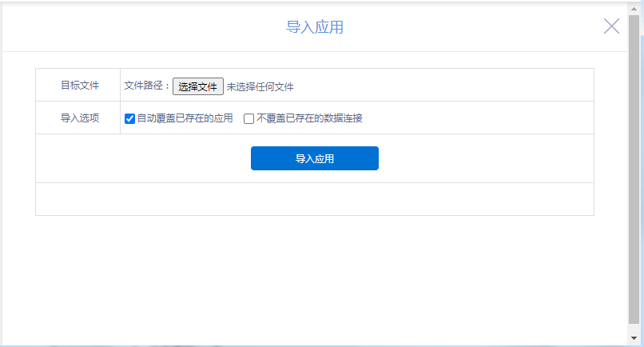Click the 文件路径 label
The image size is (644, 347).
coord(147,86)
